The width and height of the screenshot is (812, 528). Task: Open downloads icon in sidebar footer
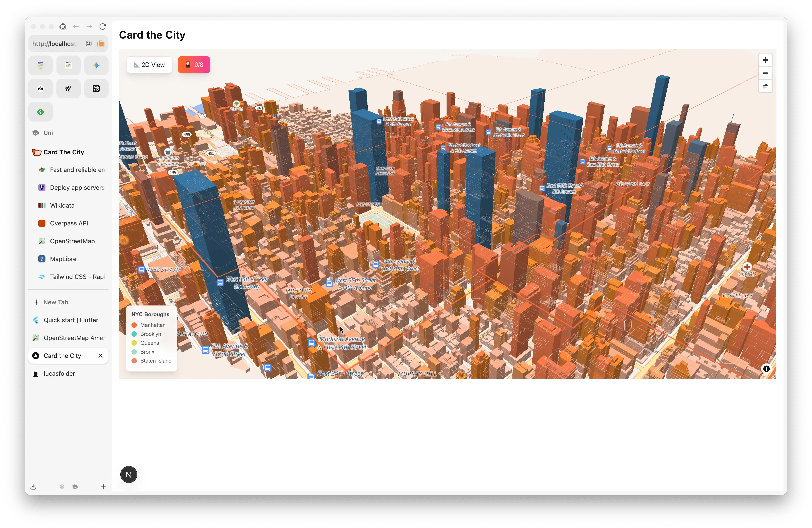(33, 487)
